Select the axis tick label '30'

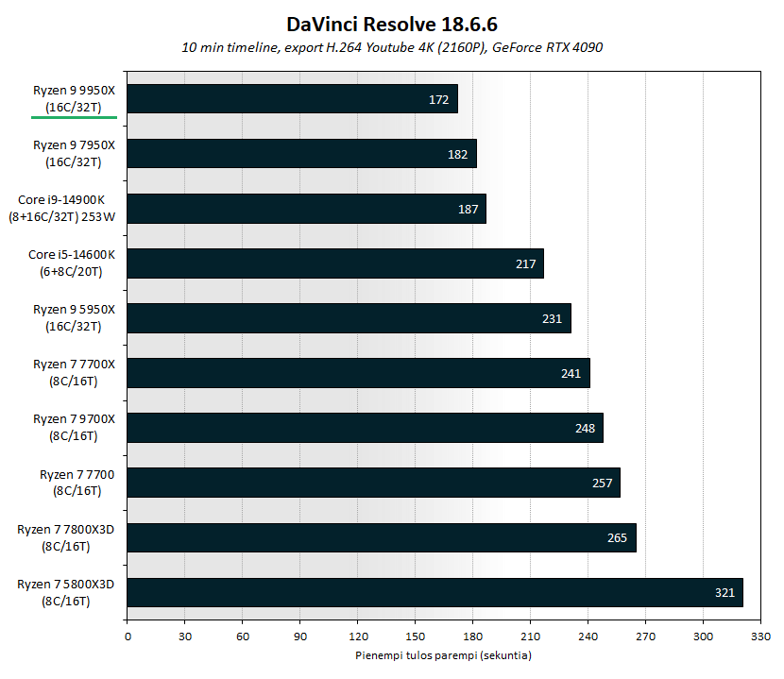tap(185, 637)
